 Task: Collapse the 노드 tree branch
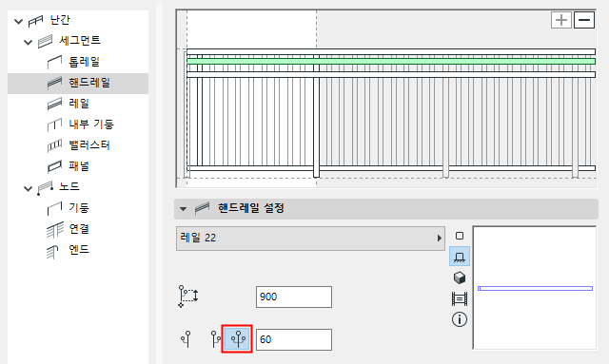point(28,188)
